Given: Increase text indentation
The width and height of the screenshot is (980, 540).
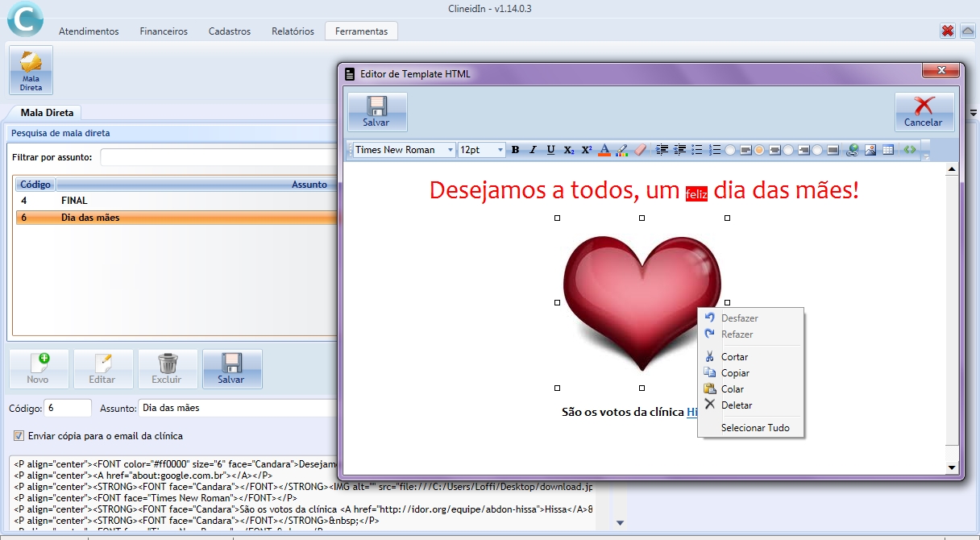Looking at the screenshot, I should pos(661,150).
